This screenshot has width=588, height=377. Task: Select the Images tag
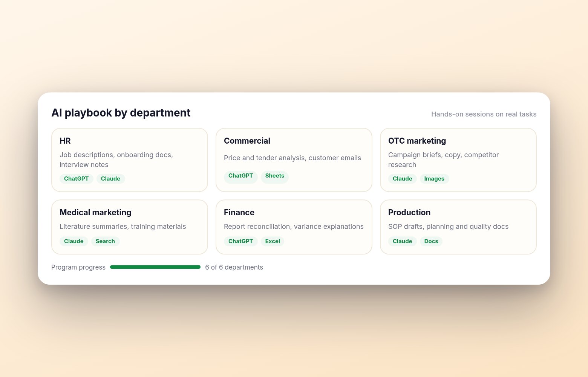434,179
